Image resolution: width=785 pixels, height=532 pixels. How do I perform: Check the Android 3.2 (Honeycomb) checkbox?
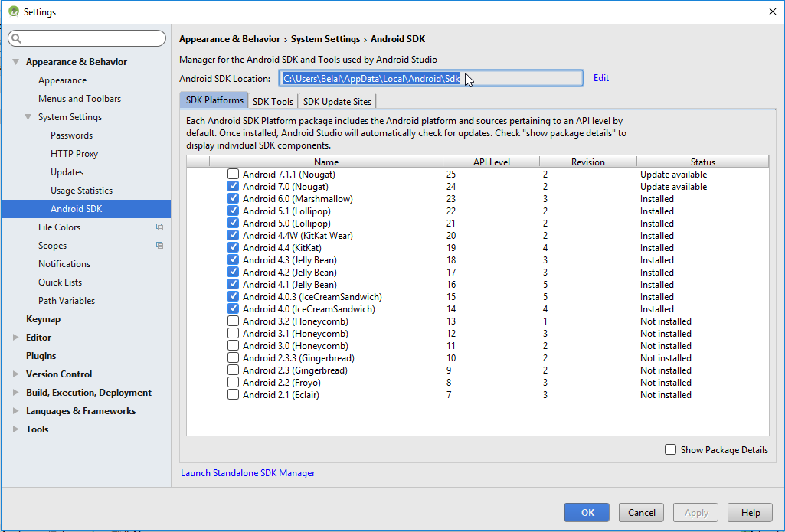pos(233,321)
